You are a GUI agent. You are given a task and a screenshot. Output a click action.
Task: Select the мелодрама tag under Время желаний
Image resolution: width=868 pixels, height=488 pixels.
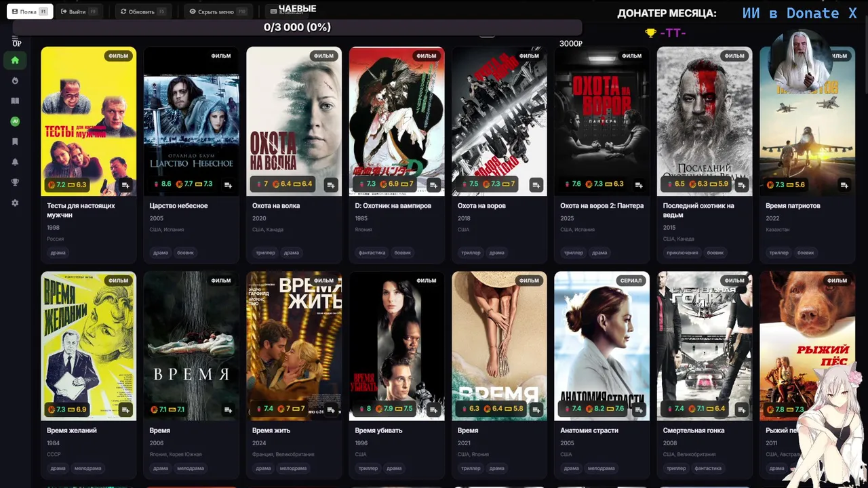tap(87, 468)
